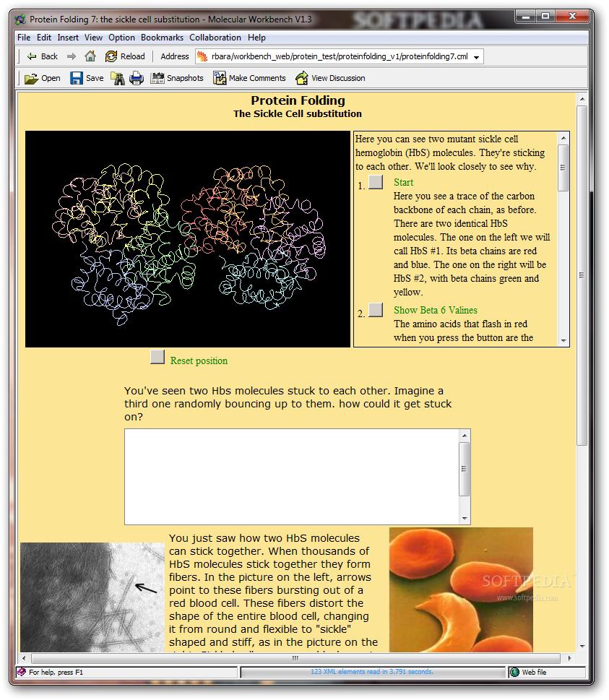Click the binoculars Find icon
This screenshot has width=609, height=700.
(x=118, y=78)
